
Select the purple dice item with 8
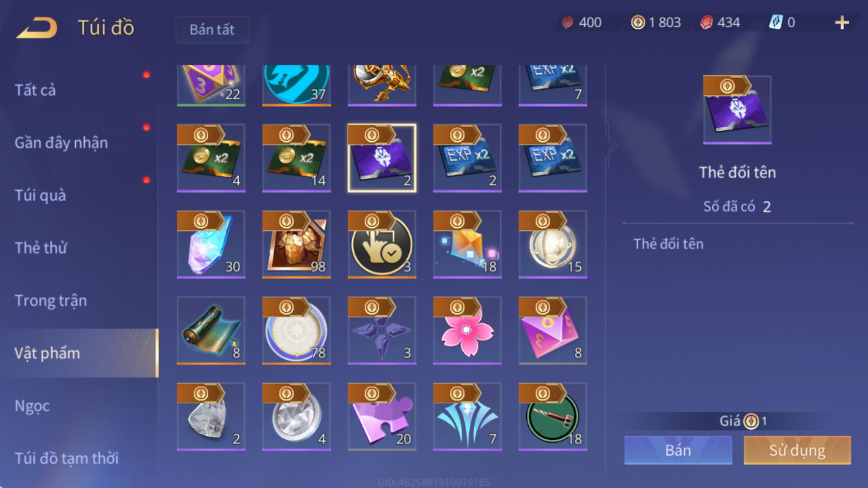click(x=552, y=330)
